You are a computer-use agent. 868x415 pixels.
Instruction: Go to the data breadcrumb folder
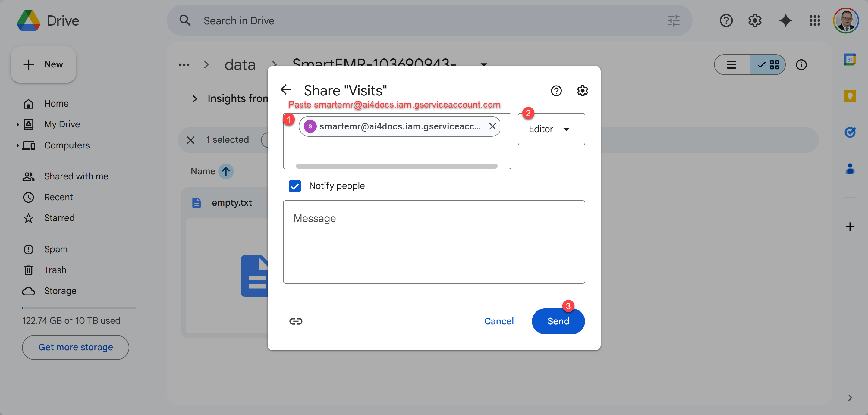240,65
